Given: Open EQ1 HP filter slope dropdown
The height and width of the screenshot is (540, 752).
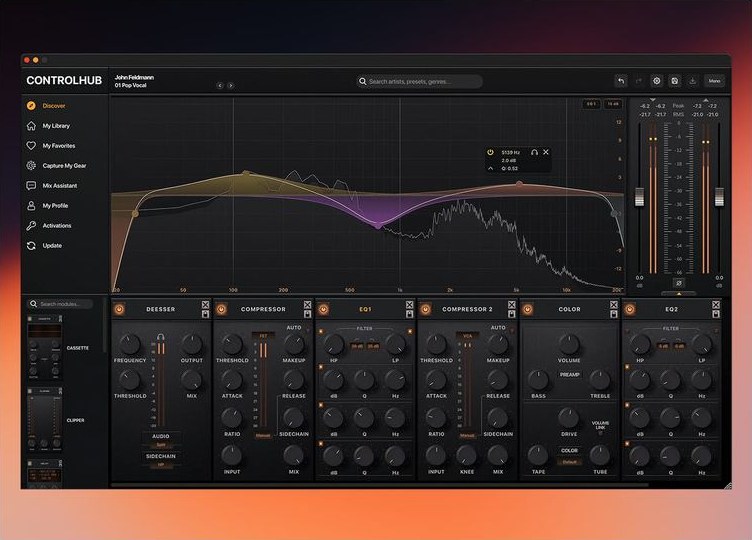Looking at the screenshot, I should [x=357, y=346].
